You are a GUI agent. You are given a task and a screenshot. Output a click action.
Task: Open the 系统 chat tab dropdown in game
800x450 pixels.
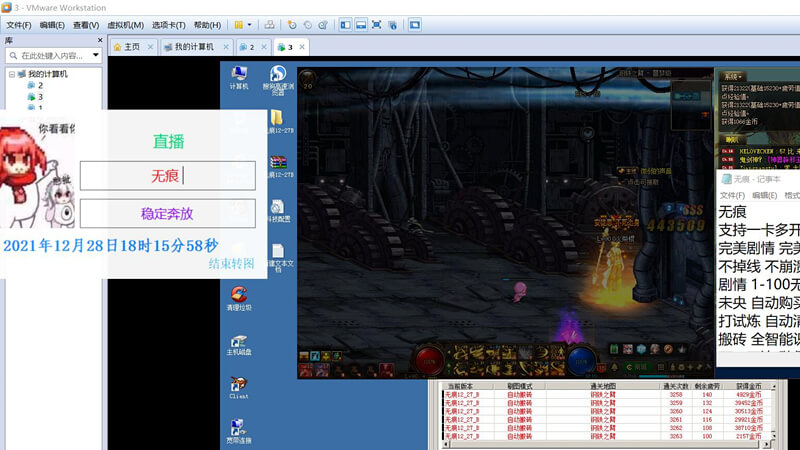coord(733,77)
